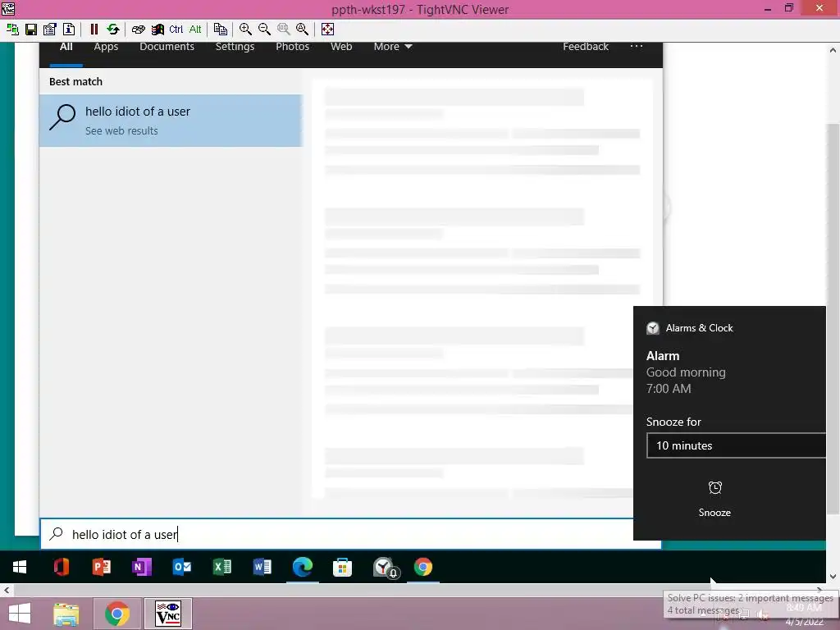Screen dimensions: 840x630
Task: Open the 'hello idiot of a user' web result
Action: [171, 121]
